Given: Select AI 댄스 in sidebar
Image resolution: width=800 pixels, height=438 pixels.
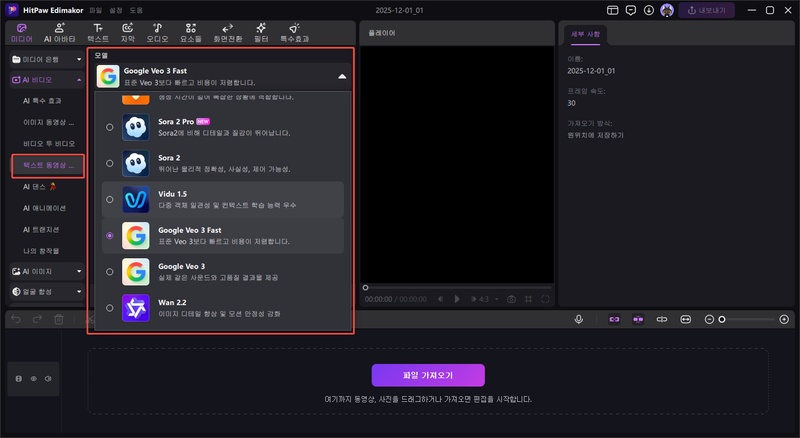Looking at the screenshot, I should click(x=39, y=187).
